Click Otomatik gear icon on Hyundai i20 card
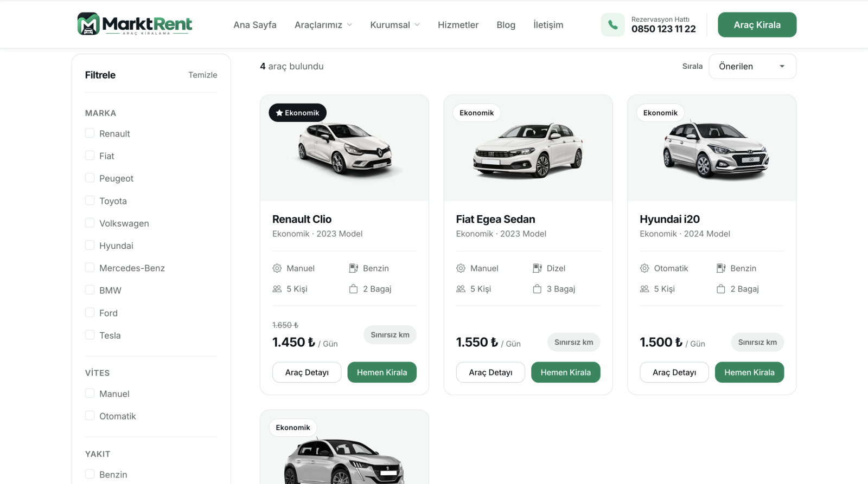This screenshot has width=868, height=484. (644, 268)
